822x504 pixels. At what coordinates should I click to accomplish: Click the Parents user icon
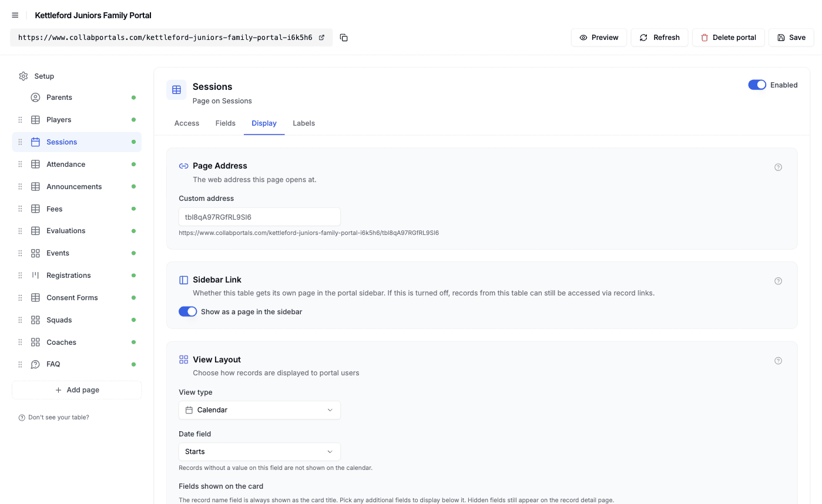(x=35, y=98)
